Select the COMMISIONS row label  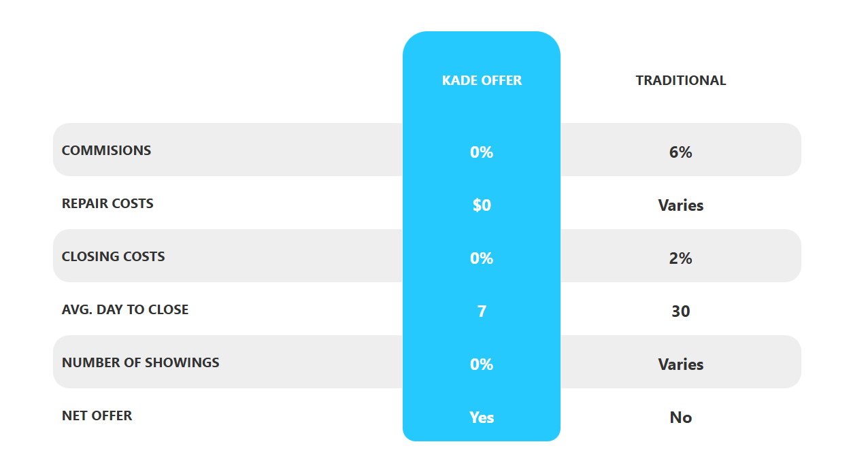[107, 150]
